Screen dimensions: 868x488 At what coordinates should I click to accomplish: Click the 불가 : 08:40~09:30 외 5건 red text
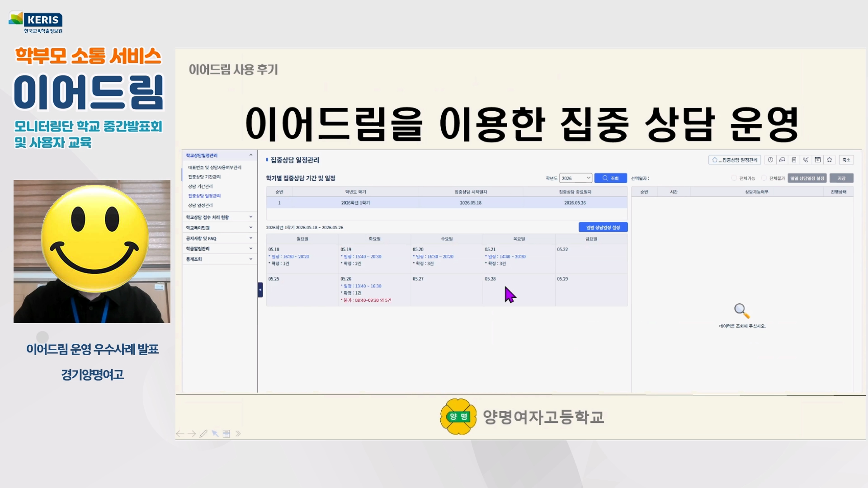366,300
